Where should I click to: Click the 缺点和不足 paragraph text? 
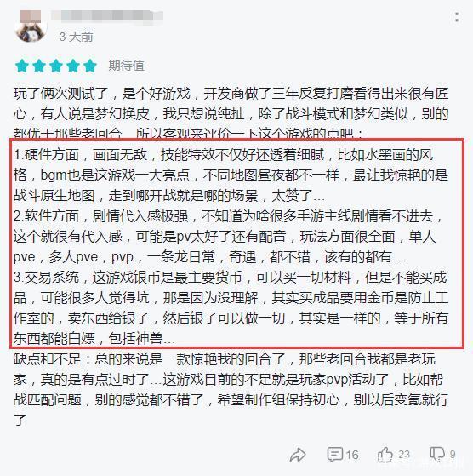coord(231,389)
